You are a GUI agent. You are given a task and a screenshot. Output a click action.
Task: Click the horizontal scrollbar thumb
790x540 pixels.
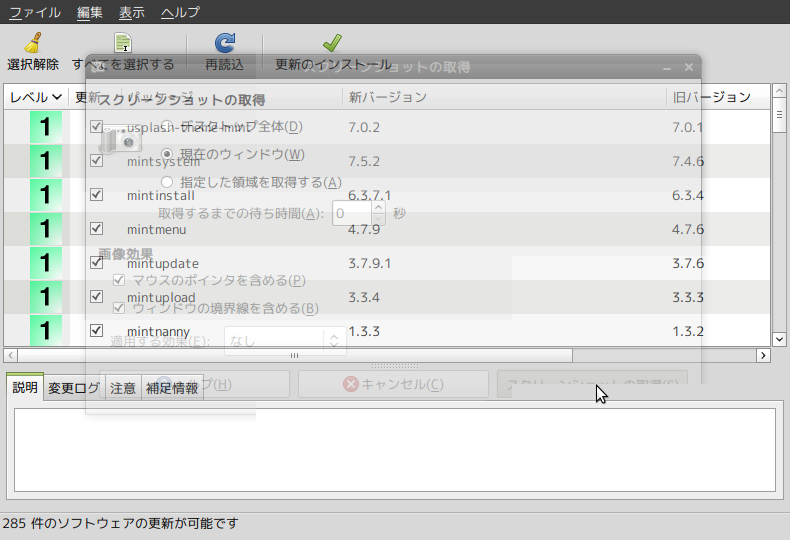click(x=295, y=355)
